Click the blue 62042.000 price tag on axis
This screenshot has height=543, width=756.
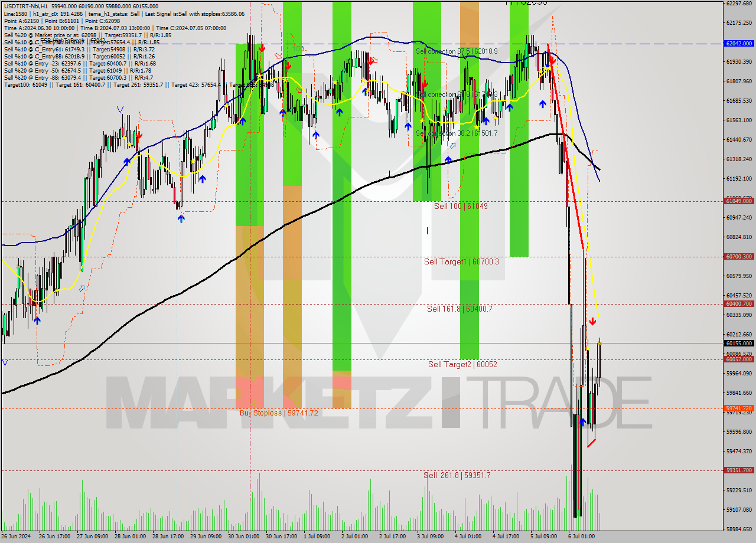pos(738,44)
